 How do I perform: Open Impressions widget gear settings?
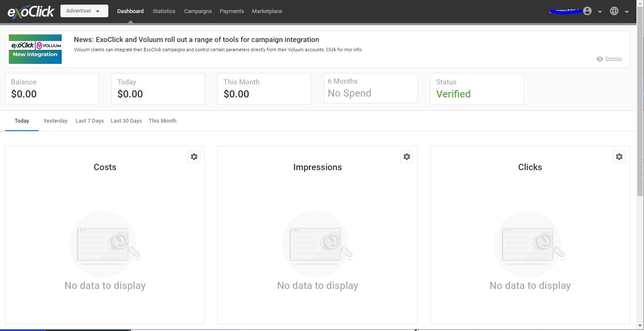pyautogui.click(x=406, y=157)
